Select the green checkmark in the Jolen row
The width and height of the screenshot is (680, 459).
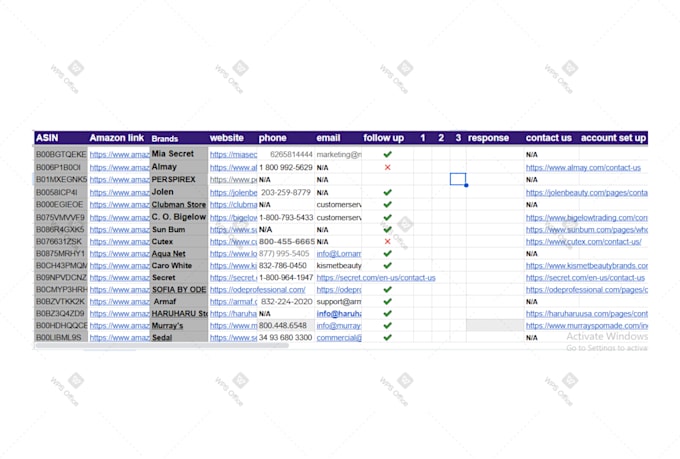click(x=388, y=192)
